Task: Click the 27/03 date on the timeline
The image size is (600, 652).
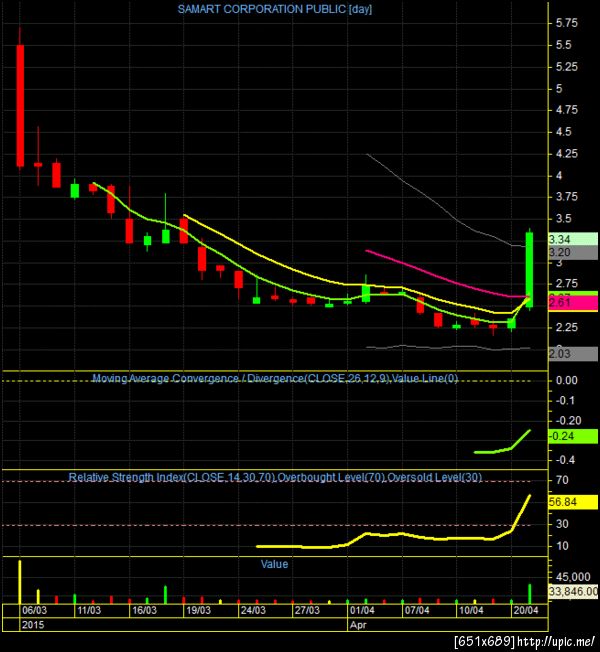Action: (x=307, y=610)
